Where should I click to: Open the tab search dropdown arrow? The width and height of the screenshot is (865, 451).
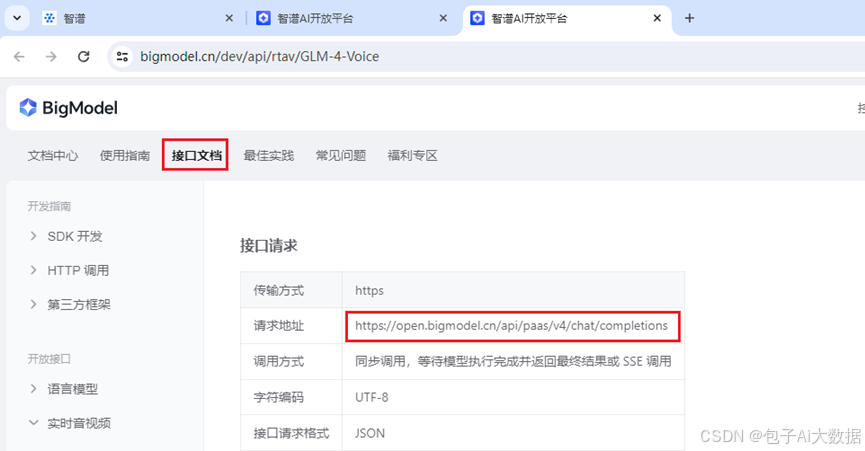(17, 18)
